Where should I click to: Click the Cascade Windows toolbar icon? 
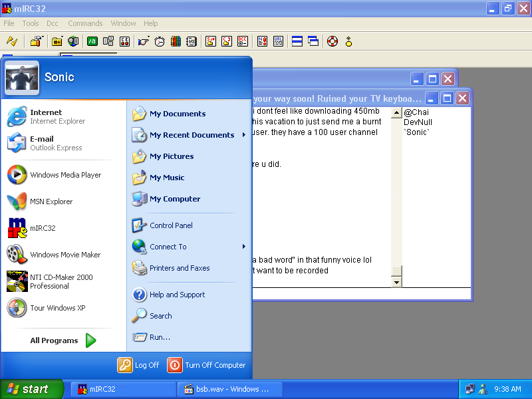click(x=313, y=41)
